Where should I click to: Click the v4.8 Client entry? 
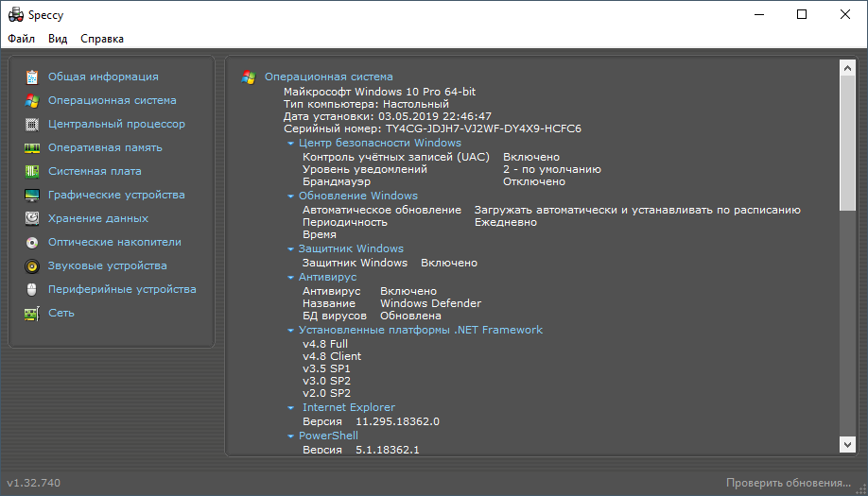[332, 357]
